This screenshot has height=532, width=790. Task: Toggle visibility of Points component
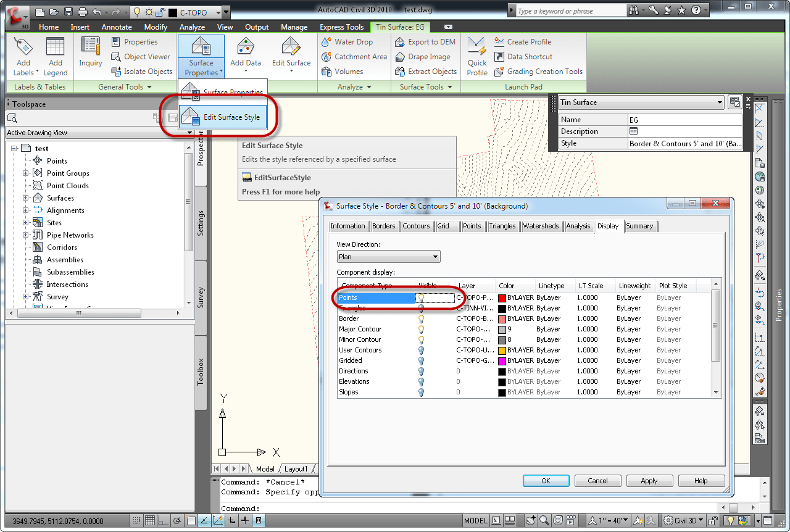pyautogui.click(x=422, y=297)
